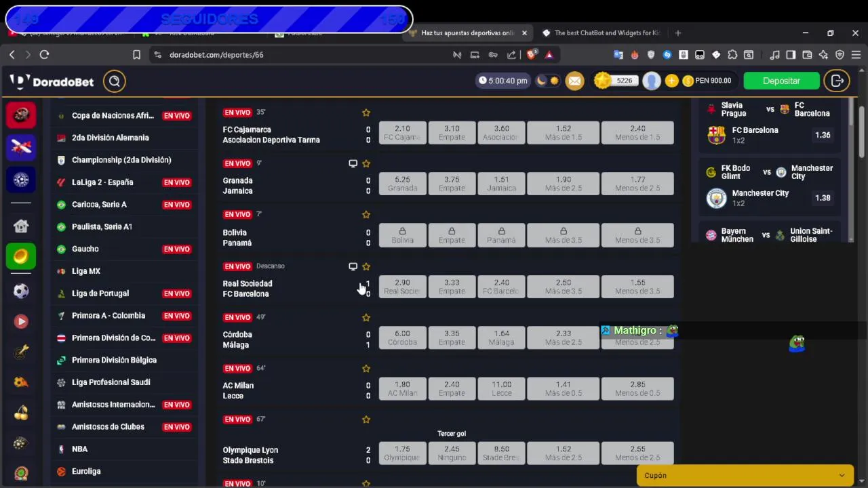This screenshot has width=868, height=488.
Task: Favorite the FC Cajamarca match star
Action: point(366,113)
